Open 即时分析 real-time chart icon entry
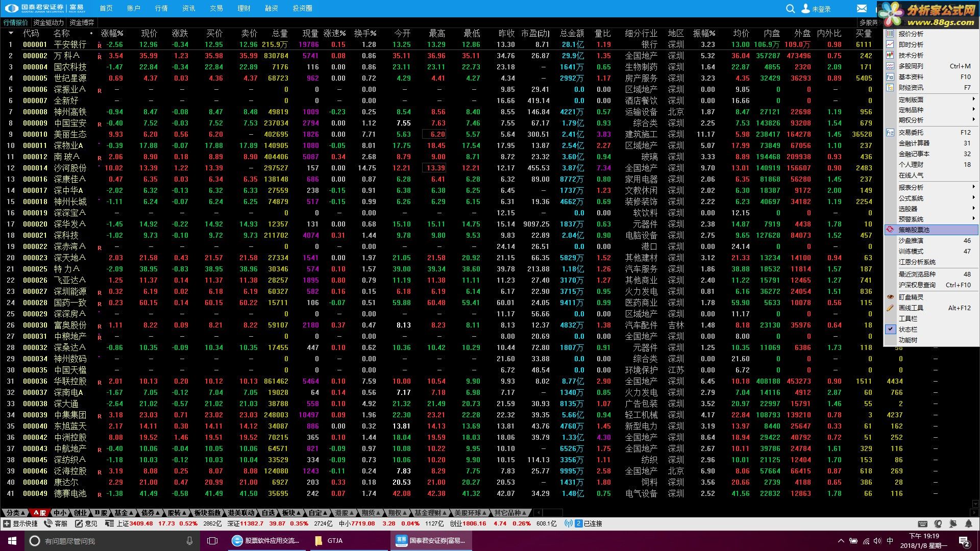This screenshot has height=551, width=980. [890, 44]
